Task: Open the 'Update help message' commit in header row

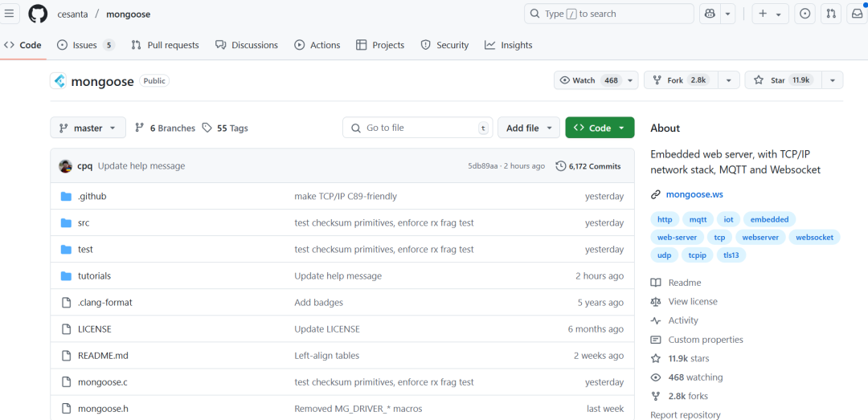Action: coord(141,166)
